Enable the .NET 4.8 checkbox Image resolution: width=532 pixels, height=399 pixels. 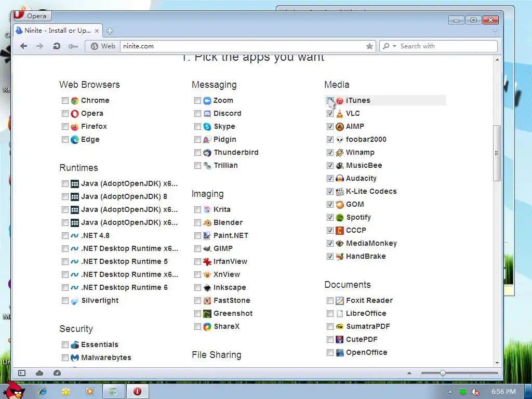65,235
